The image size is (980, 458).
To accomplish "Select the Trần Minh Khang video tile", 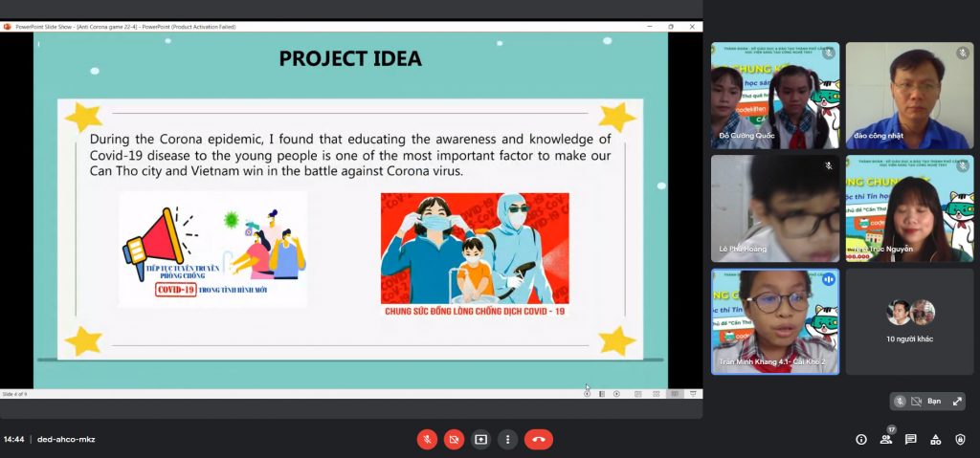I will point(775,322).
